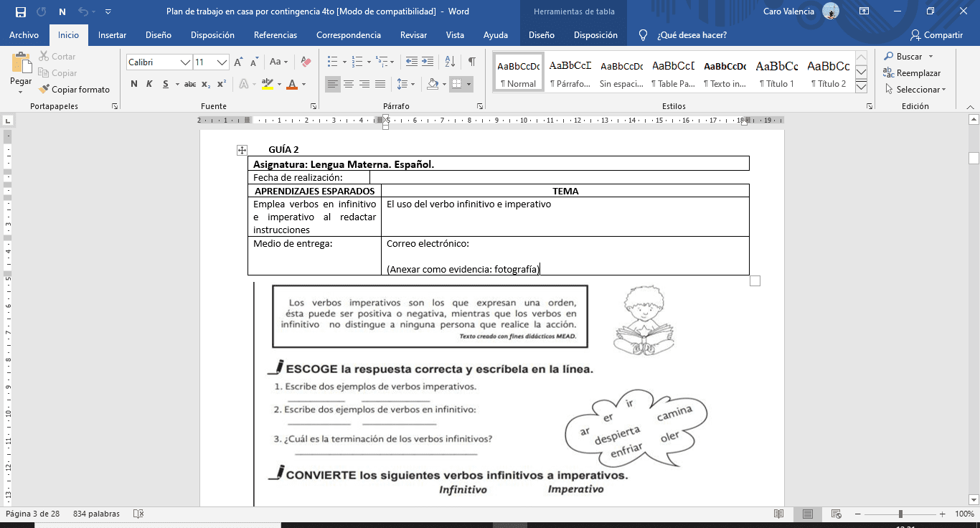Click the Print Layout view button
The height and width of the screenshot is (528, 980).
click(x=808, y=514)
